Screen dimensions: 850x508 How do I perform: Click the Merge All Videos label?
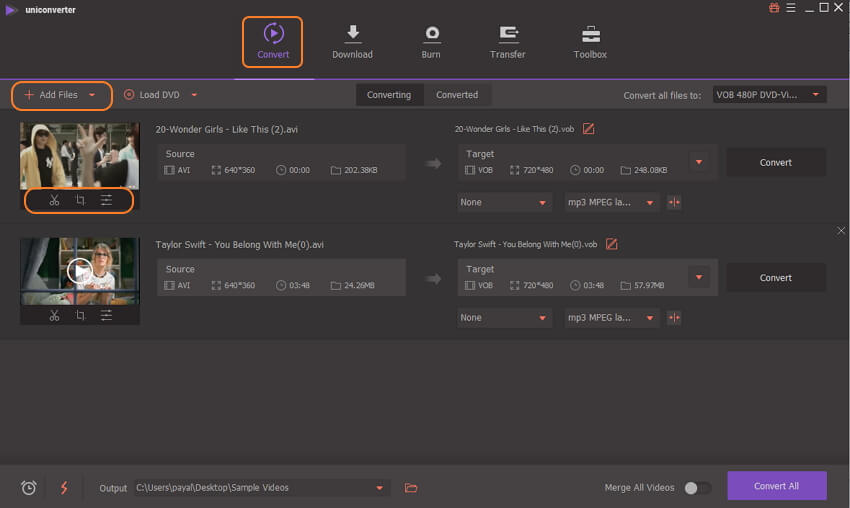[639, 487]
